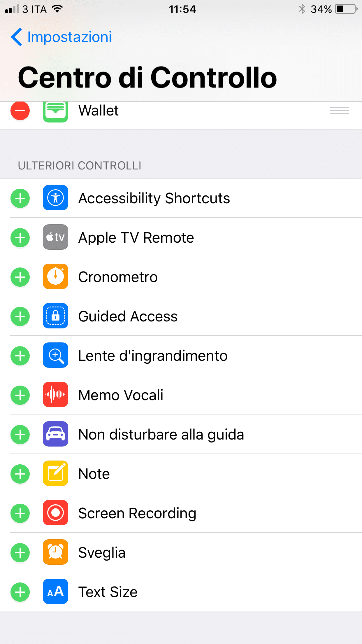This screenshot has width=362, height=644.
Task: Add Text Size with its green plus
Action: pos(20,592)
